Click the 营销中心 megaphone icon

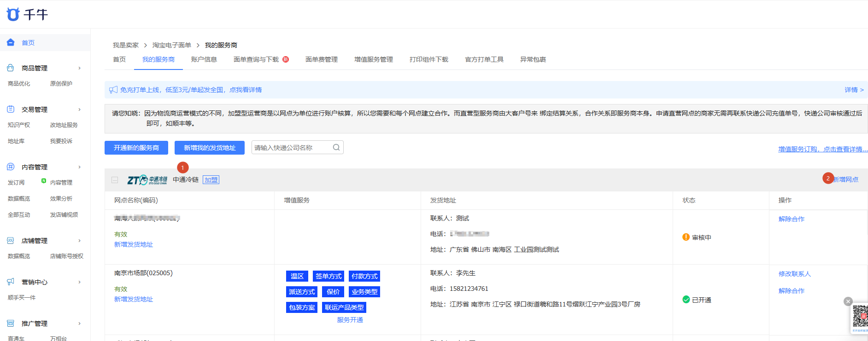[11, 282]
